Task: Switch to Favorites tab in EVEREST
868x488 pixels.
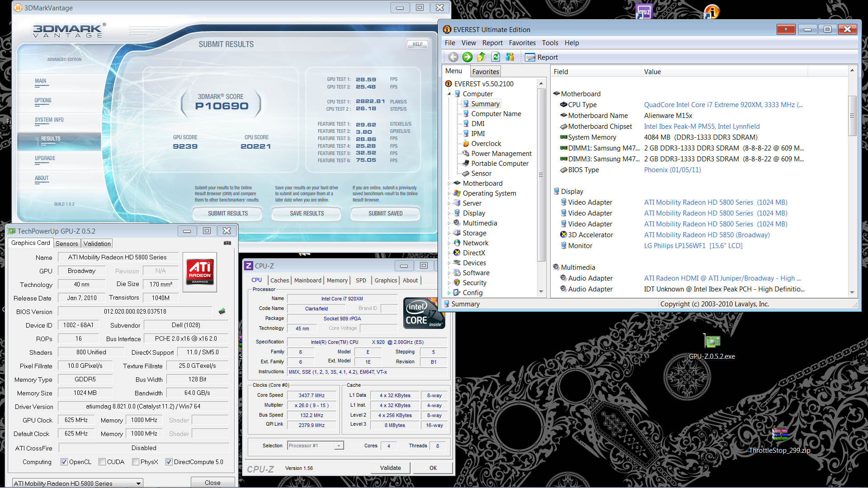Action: click(x=486, y=71)
